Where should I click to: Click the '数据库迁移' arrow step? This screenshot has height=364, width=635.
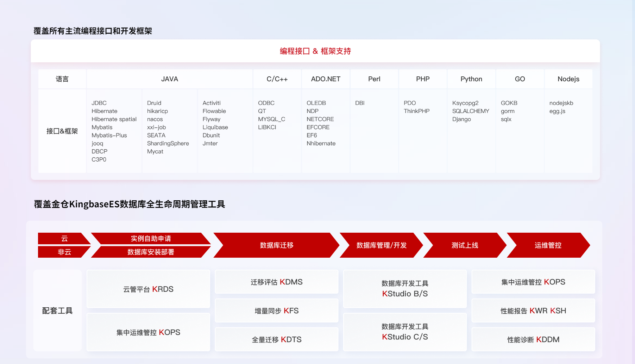pyautogui.click(x=277, y=245)
